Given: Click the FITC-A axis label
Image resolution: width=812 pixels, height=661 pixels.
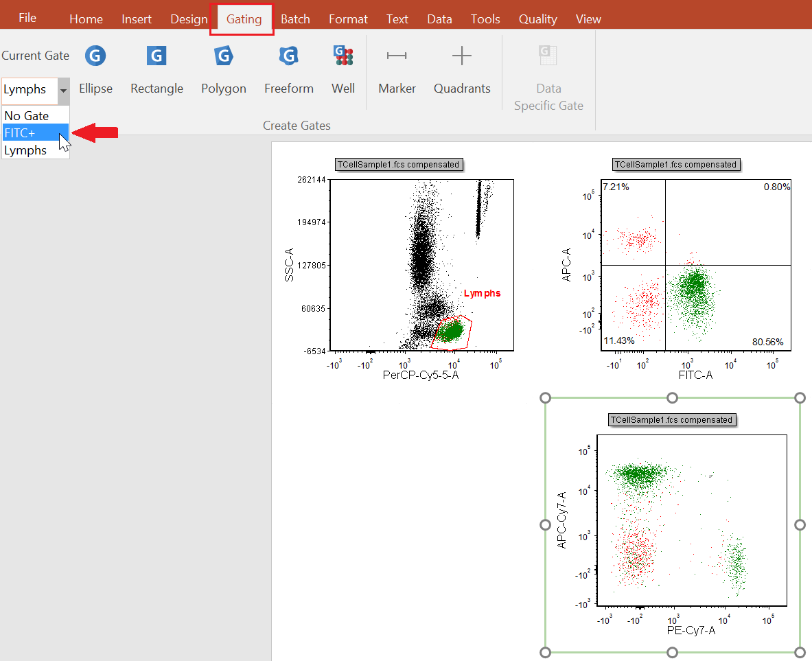Looking at the screenshot, I should 695,375.
